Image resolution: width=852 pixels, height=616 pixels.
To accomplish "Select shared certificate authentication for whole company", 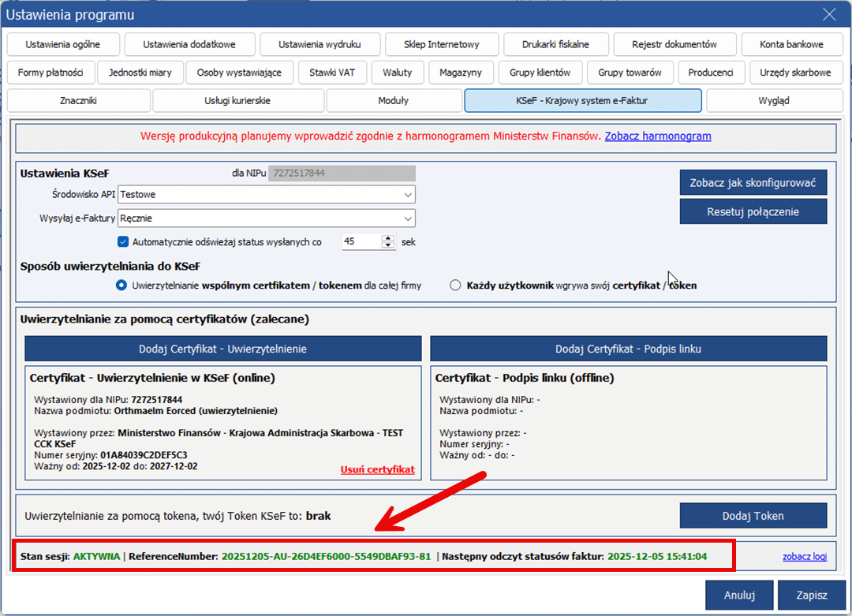I will click(121, 286).
